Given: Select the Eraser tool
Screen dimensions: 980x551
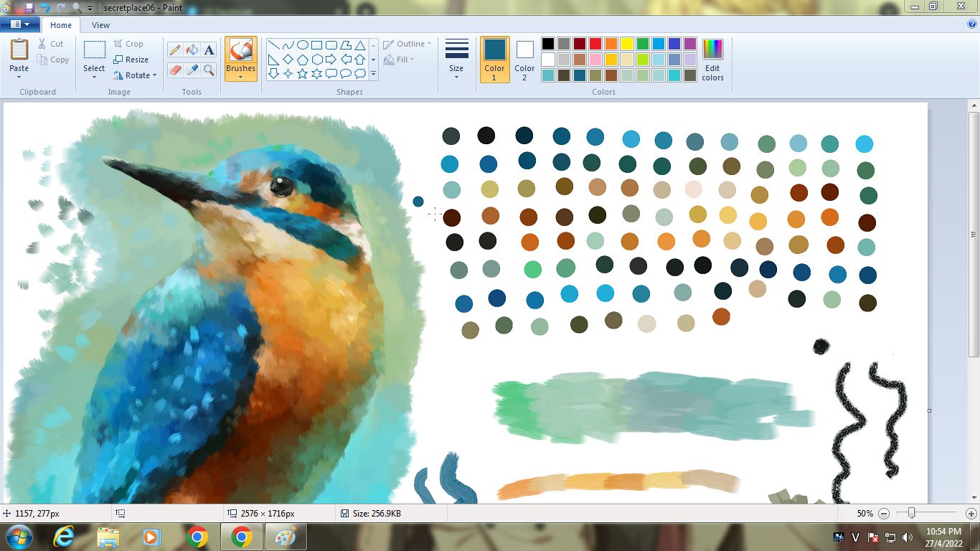Looking at the screenshot, I should [174, 70].
